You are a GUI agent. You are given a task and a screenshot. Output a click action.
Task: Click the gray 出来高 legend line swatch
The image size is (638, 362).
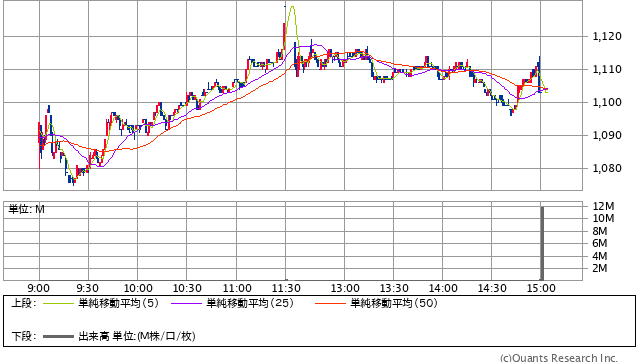[58, 336]
